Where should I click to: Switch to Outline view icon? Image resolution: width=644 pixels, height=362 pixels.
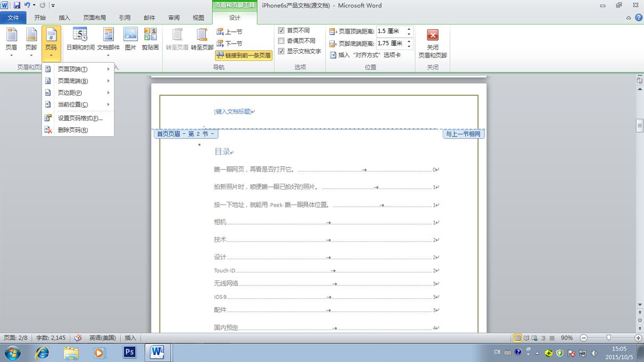click(543, 338)
